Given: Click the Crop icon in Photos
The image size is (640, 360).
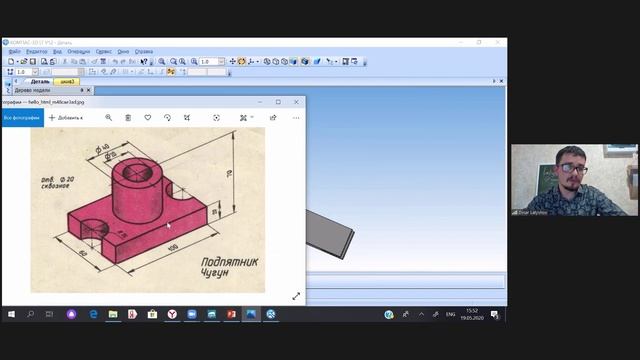Looking at the screenshot, I should point(187,118).
